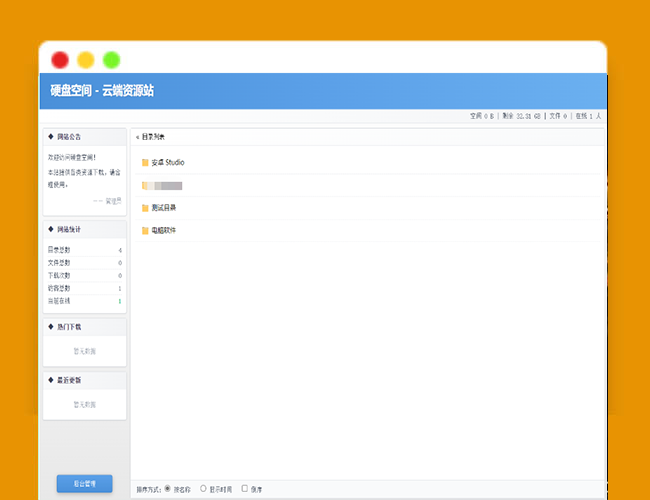Click the green maximize window button
The height and width of the screenshot is (500, 650).
point(112,60)
